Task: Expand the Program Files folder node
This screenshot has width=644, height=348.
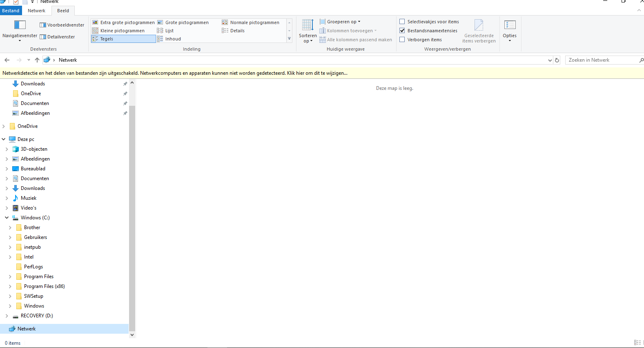Action: coord(10,277)
